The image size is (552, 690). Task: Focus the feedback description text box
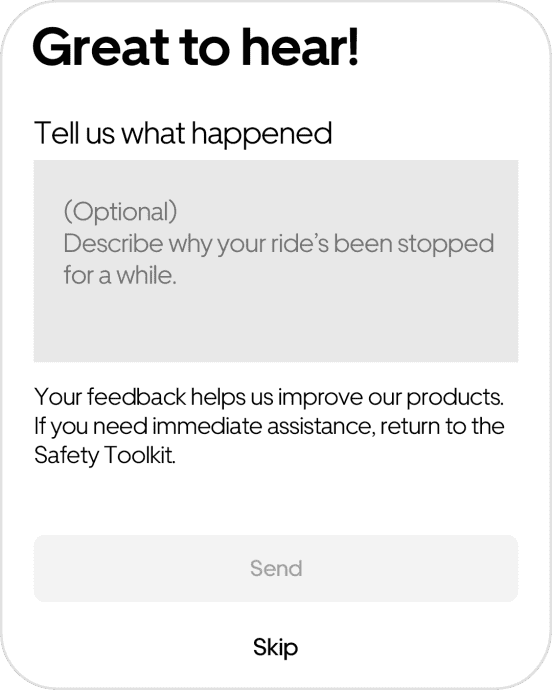click(x=276, y=261)
